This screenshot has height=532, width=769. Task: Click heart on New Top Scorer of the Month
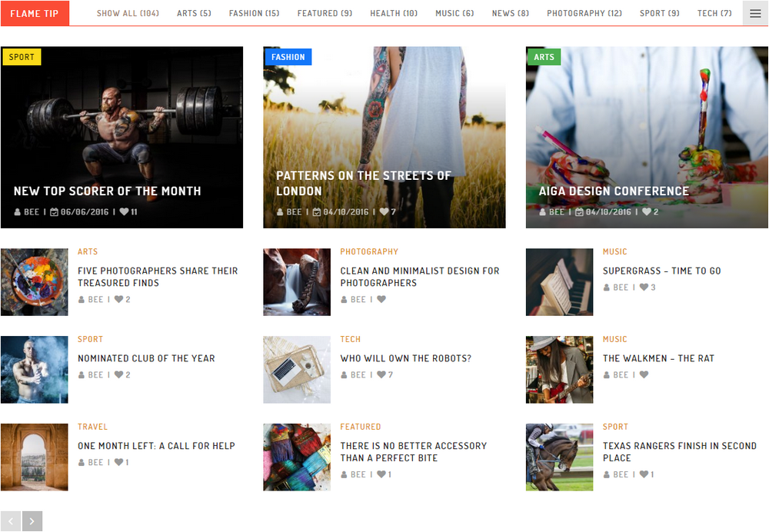tap(124, 212)
